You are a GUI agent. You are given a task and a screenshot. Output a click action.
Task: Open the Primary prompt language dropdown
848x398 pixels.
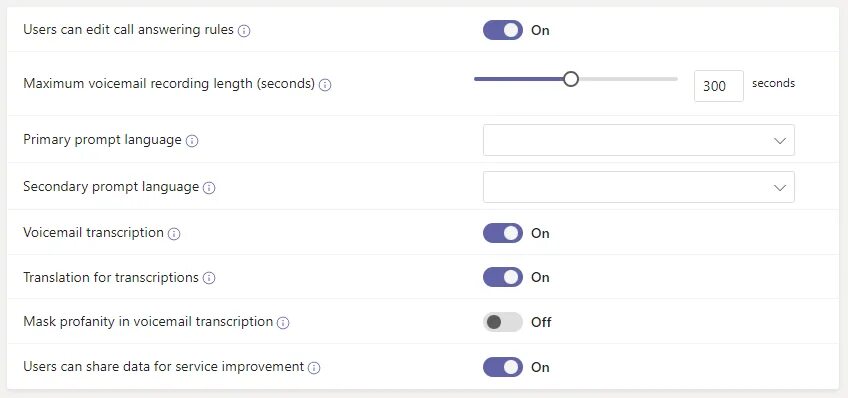(x=639, y=140)
